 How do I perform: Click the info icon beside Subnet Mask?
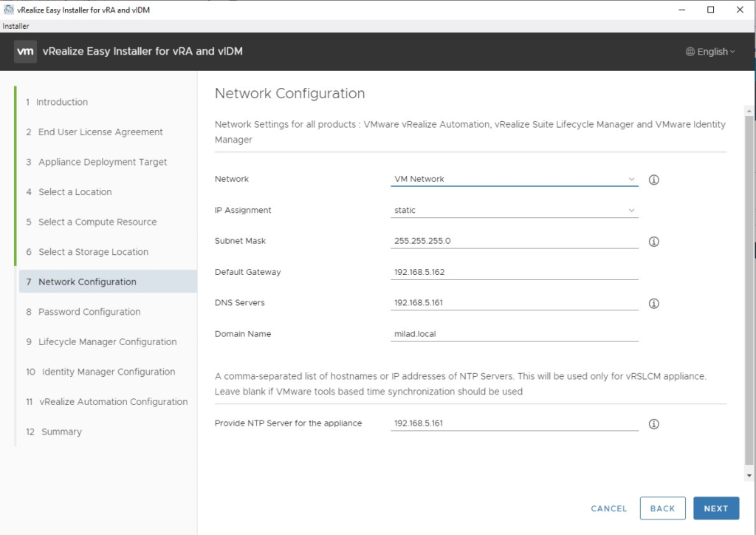click(654, 242)
